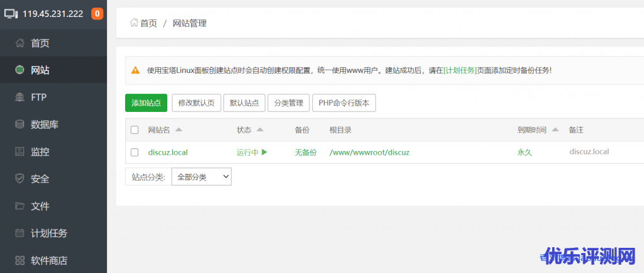Toggle the select-all checkbox in table header

135,130
